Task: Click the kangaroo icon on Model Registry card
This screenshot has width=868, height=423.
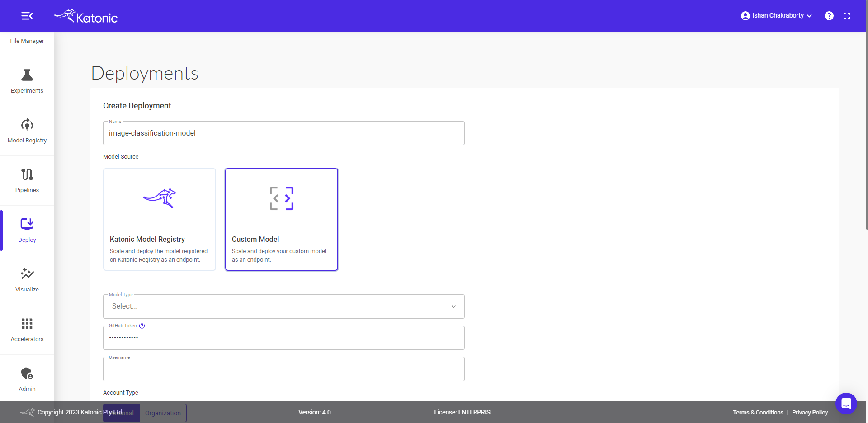Action: (160, 198)
